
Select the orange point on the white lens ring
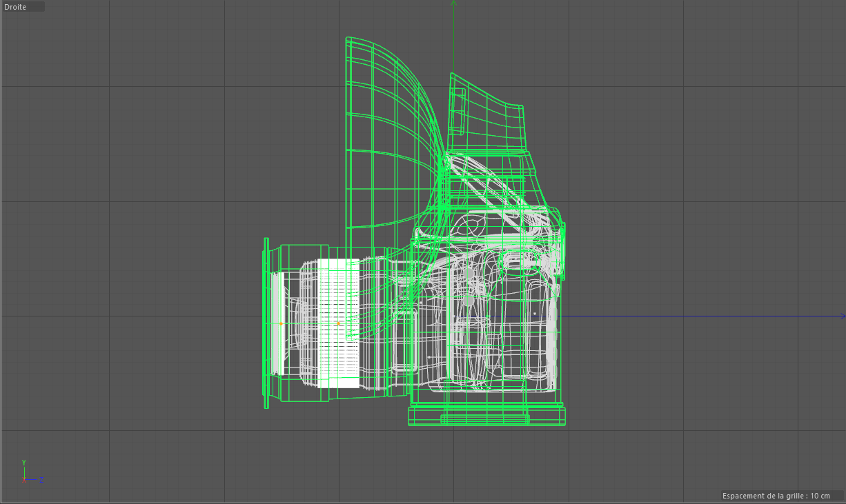[338, 323]
